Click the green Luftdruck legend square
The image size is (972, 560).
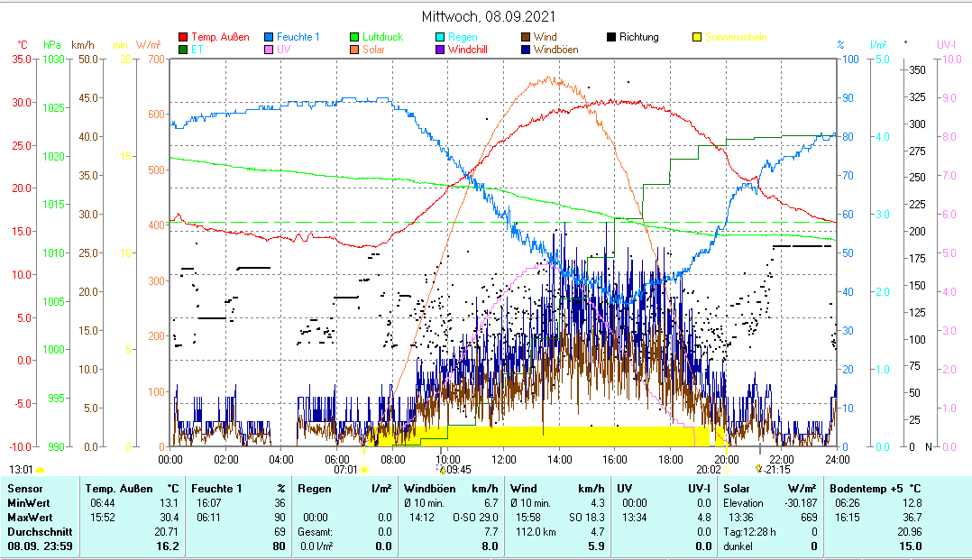pos(354,37)
